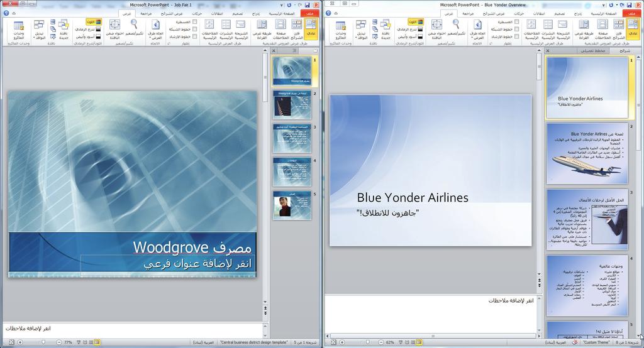The image size is (644, 348).
Task: Close slides pane in Job Fair 1 window
Action: [x=274, y=51]
